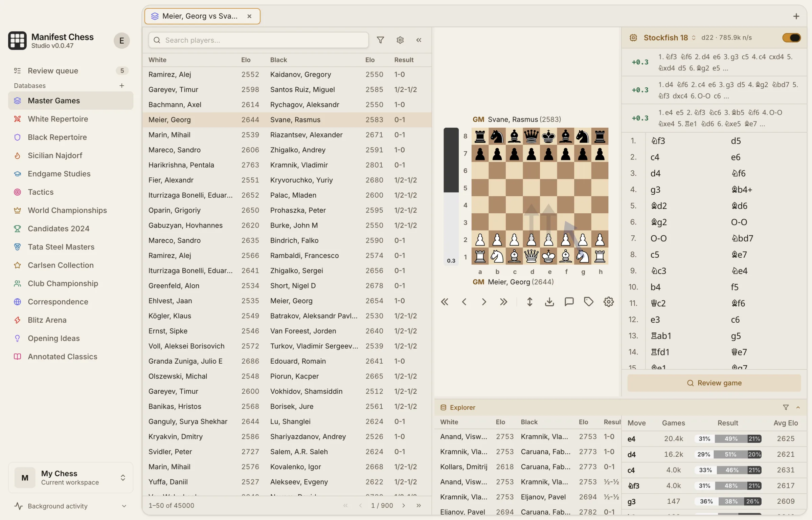Open Endgame Studies database
The image size is (812, 520).
point(71,174)
